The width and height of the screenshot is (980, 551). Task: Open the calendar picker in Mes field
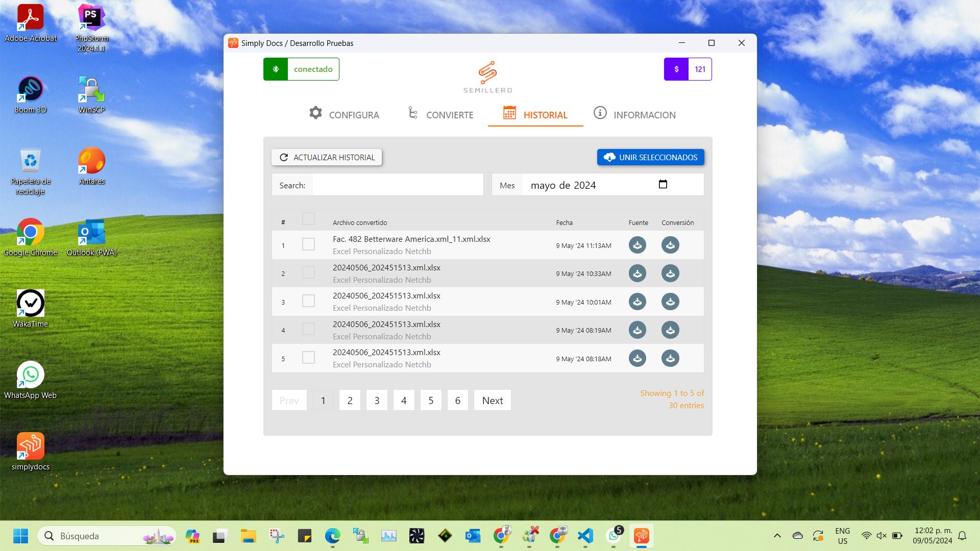tap(663, 185)
